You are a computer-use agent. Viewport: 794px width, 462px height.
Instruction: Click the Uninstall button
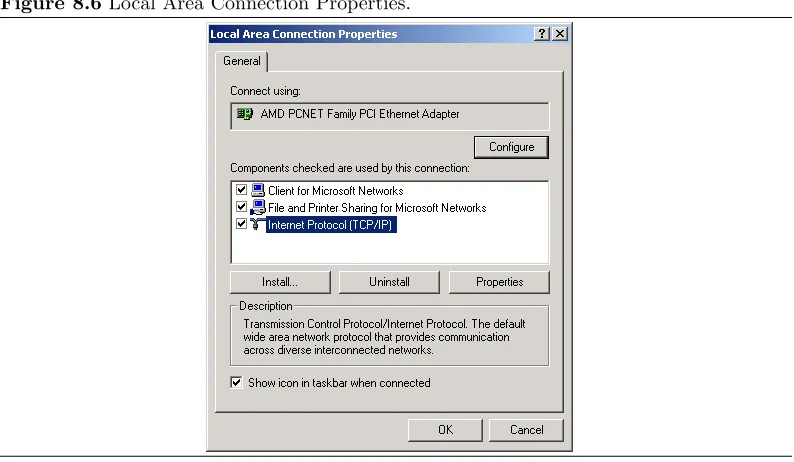(389, 282)
